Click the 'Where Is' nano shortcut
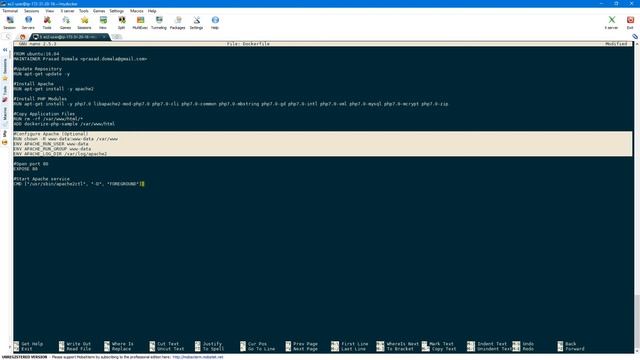This screenshot has width=640, height=360. [119, 344]
